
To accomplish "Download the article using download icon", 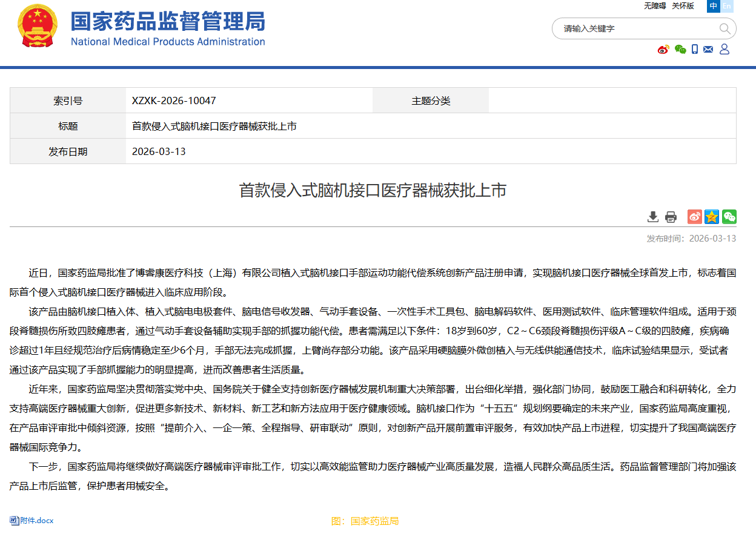I will (x=652, y=217).
